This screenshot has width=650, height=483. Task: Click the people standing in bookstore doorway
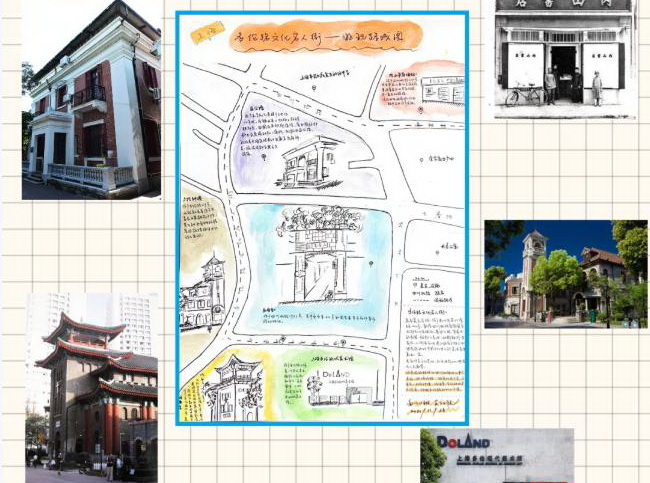coord(565,84)
